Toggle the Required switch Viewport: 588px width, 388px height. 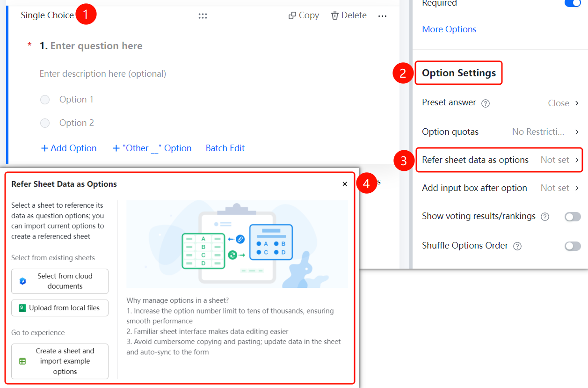click(573, 3)
